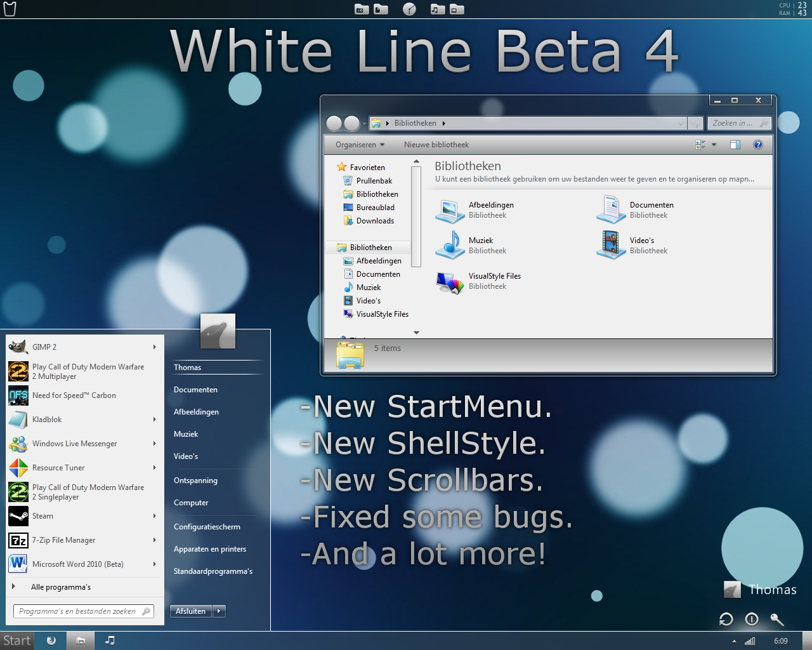
Task: Show hidden tray icons arrow
Action: [734, 641]
